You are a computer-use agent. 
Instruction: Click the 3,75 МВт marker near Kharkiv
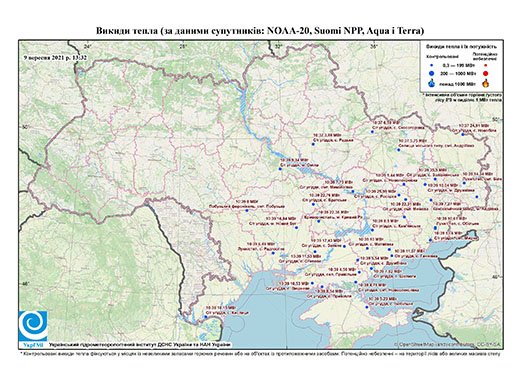point(399,150)
